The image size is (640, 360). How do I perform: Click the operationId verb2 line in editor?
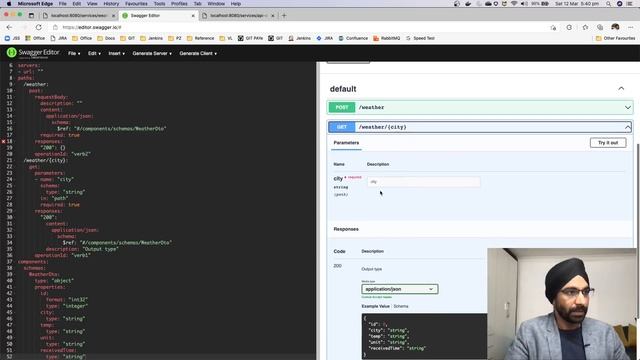(62, 154)
